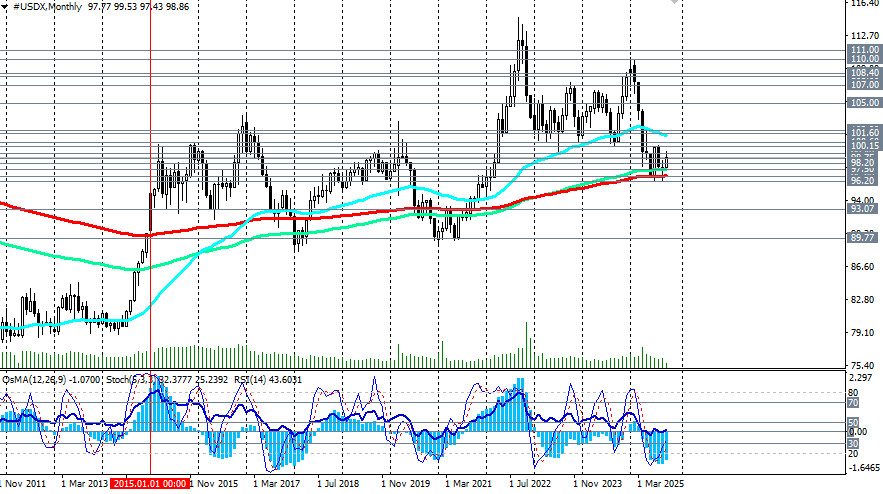Select the 93.07 horizontal level label
The width and height of the screenshot is (883, 494).
[862, 208]
